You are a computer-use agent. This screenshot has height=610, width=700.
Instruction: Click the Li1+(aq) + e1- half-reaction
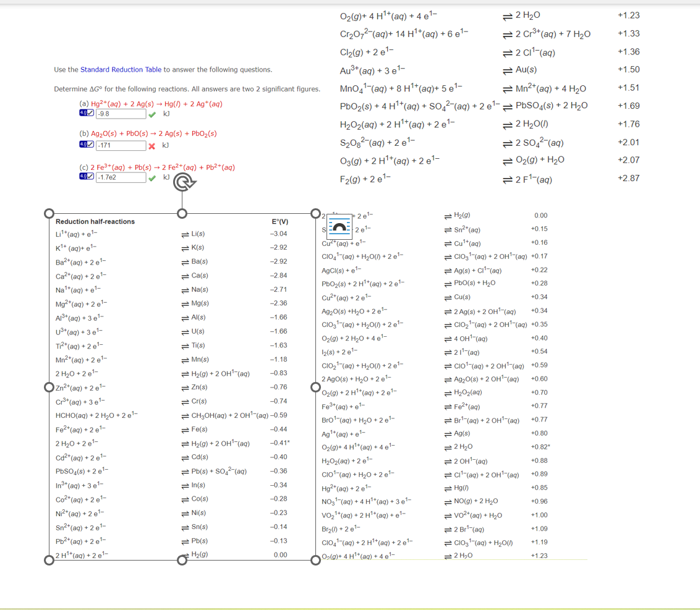pyautogui.click(x=76, y=234)
